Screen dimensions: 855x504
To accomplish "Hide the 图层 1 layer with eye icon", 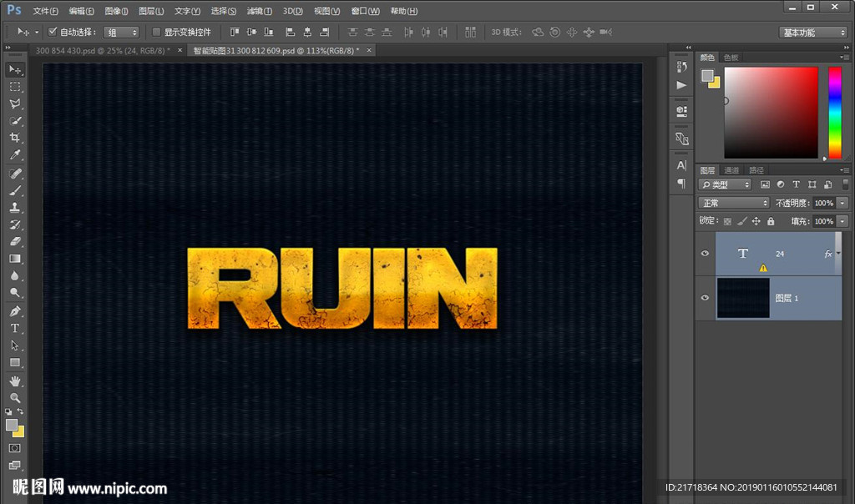I will 705,298.
